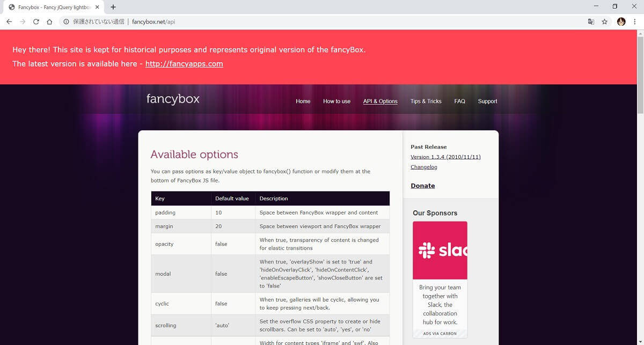Click the Donate link
This screenshot has width=644, height=345.
tap(422, 185)
